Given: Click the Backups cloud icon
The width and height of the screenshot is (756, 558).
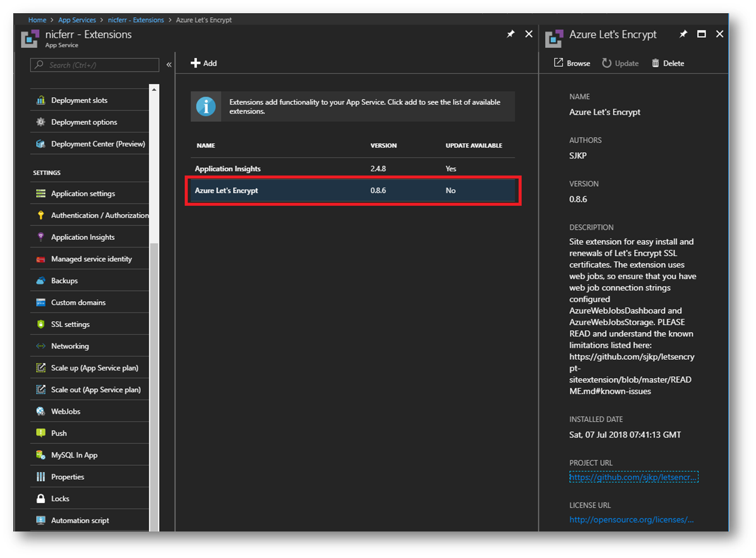Looking at the screenshot, I should point(41,280).
